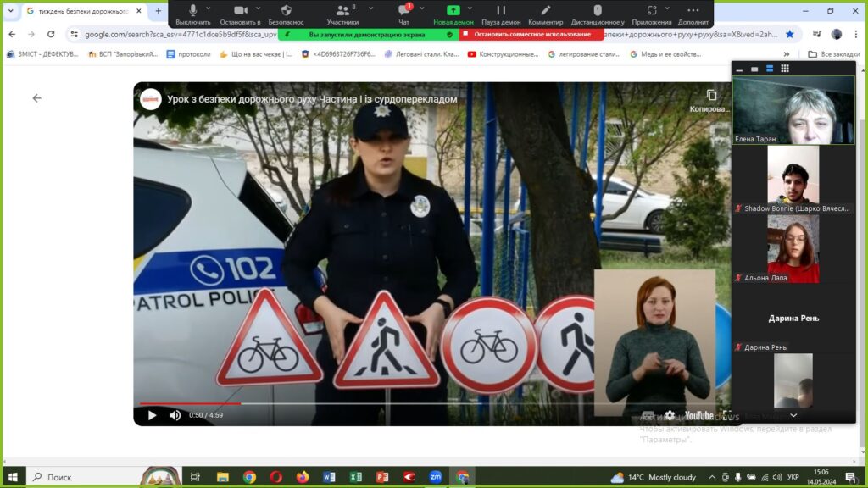Switch Zoom panel to stacked list view

[770, 69]
